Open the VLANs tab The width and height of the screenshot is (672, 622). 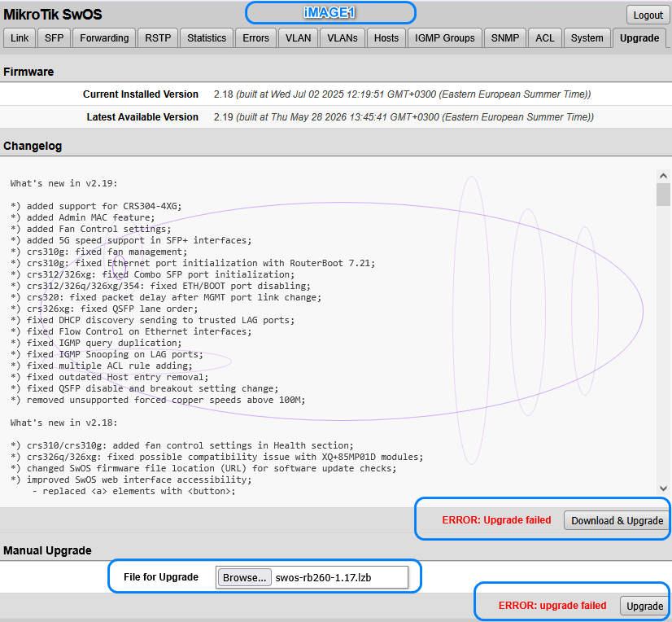(x=343, y=38)
